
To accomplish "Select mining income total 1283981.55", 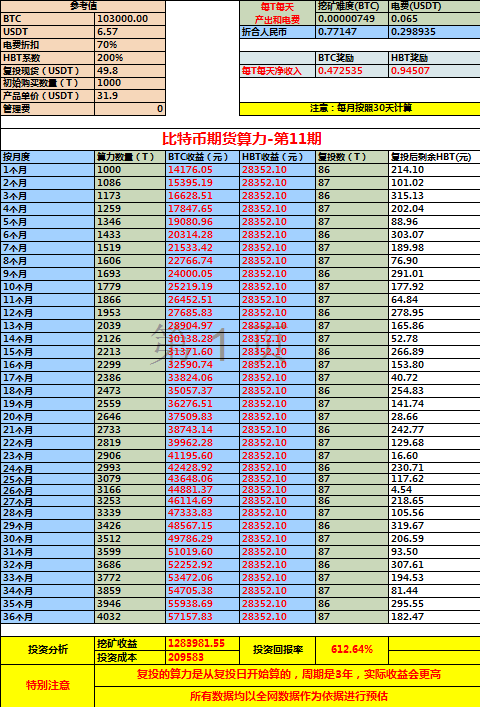I will [x=202, y=643].
